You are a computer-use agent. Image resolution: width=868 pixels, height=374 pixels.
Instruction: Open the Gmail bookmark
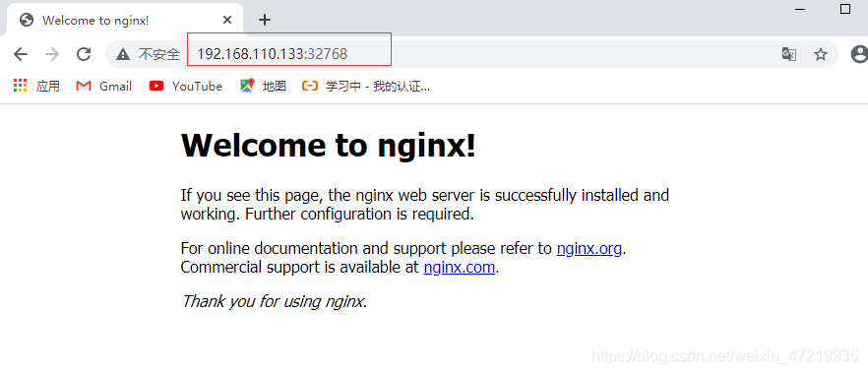pyautogui.click(x=104, y=86)
